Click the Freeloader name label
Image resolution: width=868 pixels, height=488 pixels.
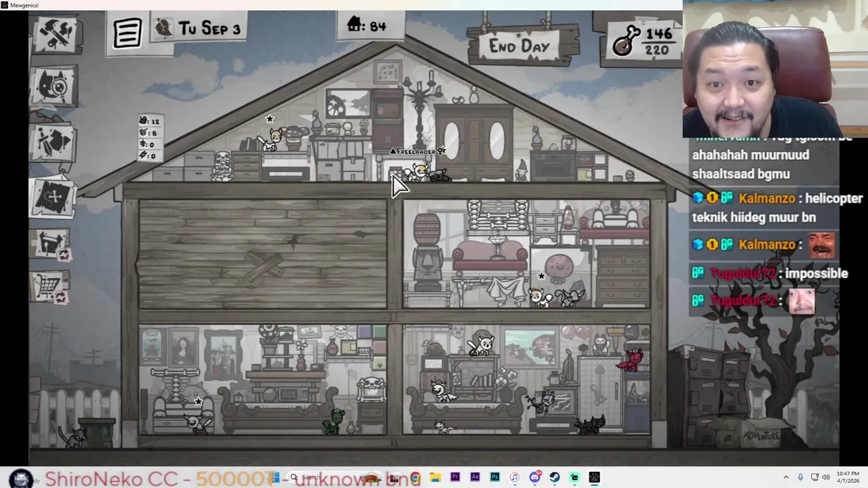tap(416, 151)
